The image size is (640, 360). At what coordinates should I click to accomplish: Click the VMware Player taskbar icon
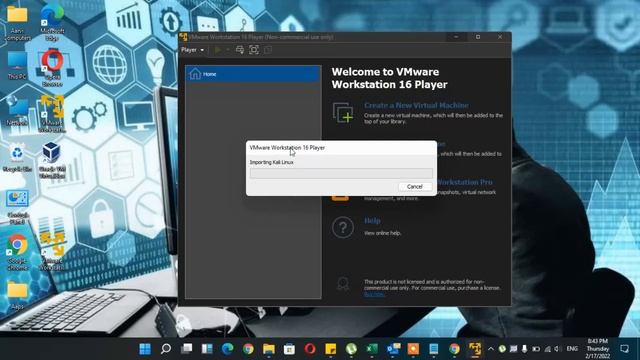(475, 349)
